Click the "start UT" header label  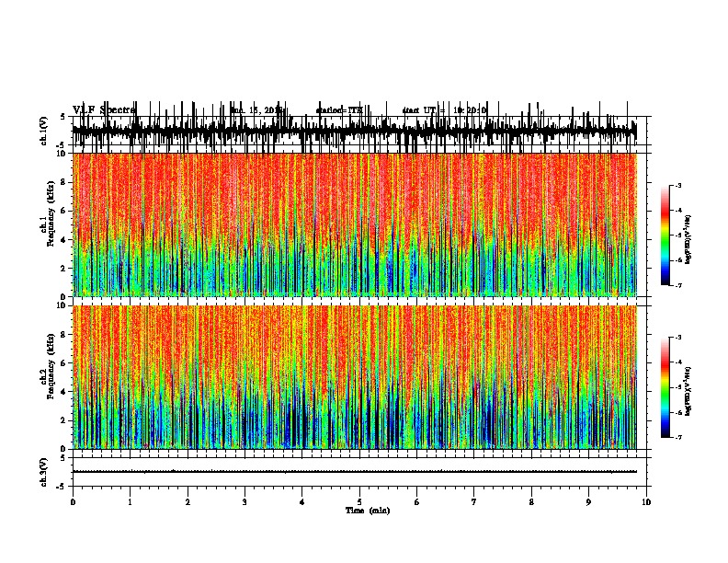419,110
